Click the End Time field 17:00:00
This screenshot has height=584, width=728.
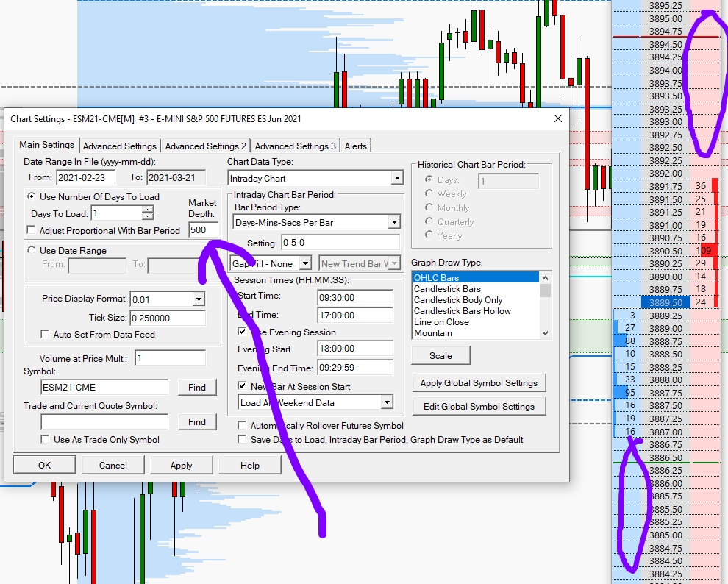[355, 316]
